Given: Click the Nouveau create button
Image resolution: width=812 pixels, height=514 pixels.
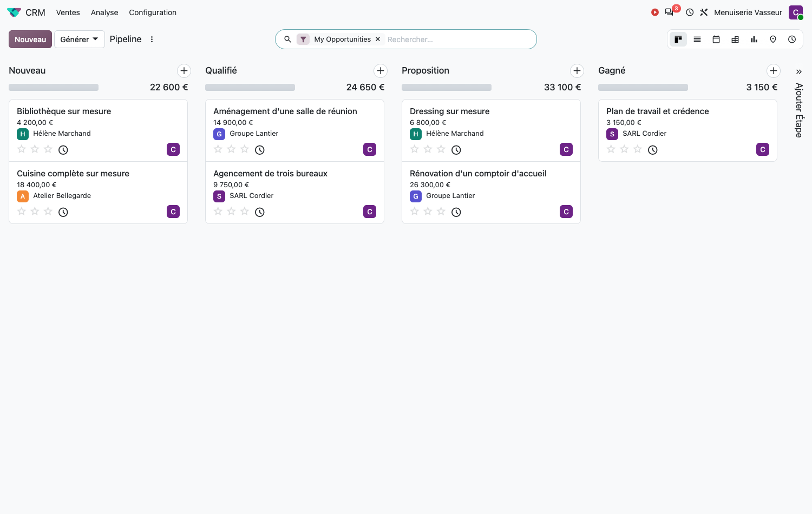Looking at the screenshot, I should click(x=30, y=39).
